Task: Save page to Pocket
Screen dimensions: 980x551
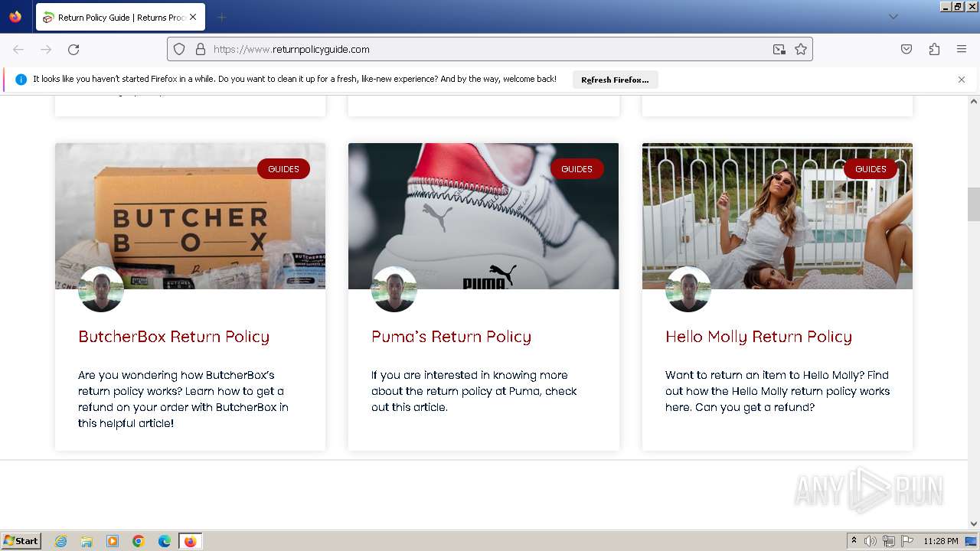Action: click(x=906, y=49)
